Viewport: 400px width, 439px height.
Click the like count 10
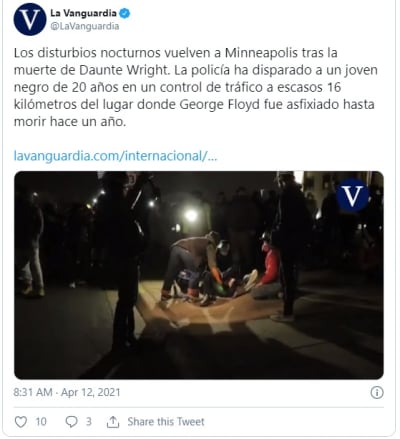click(x=41, y=422)
